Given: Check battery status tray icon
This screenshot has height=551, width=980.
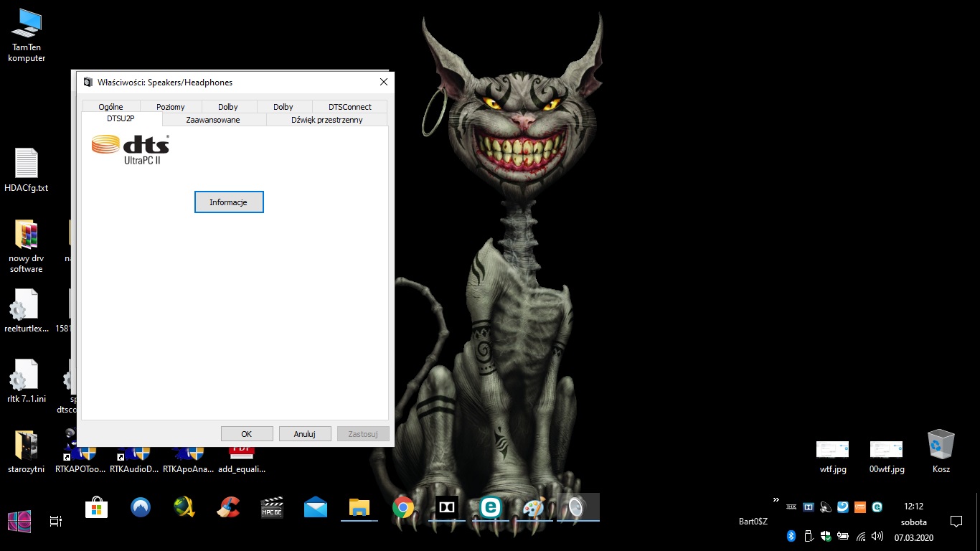Looking at the screenshot, I should tap(843, 536).
